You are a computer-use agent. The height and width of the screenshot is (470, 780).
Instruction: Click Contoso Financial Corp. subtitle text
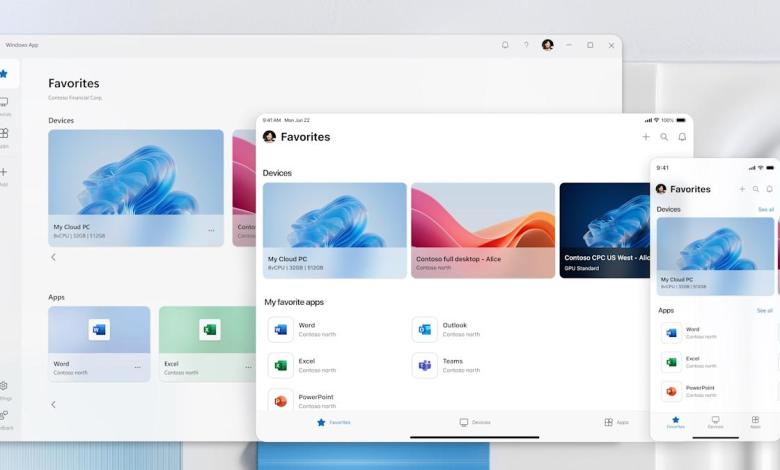point(76,98)
